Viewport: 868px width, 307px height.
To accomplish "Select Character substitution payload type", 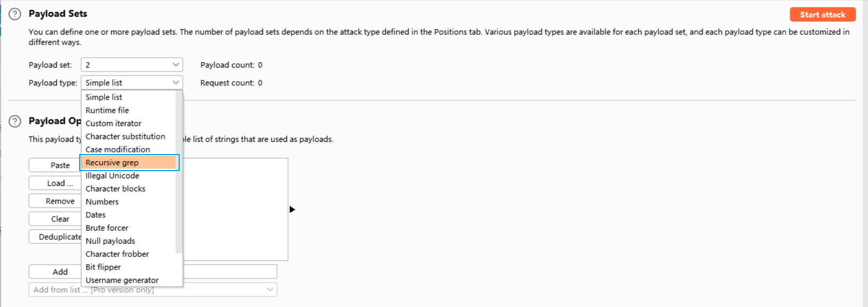I will pyautogui.click(x=125, y=136).
